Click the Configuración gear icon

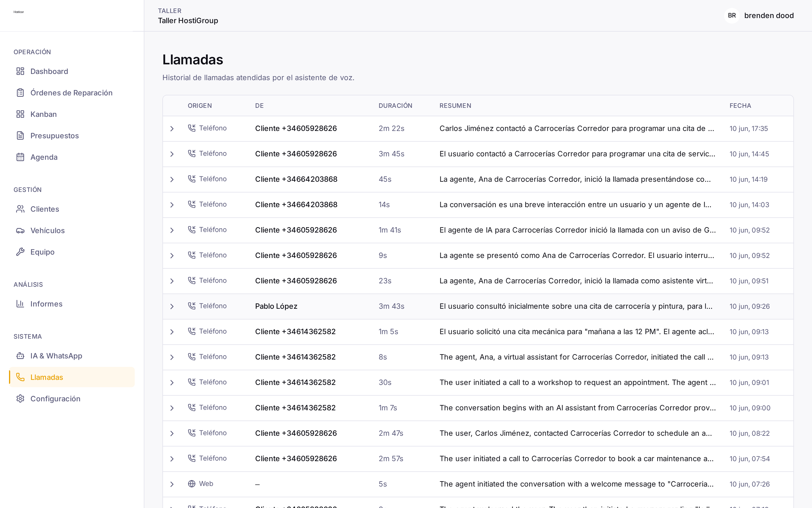[x=20, y=399]
